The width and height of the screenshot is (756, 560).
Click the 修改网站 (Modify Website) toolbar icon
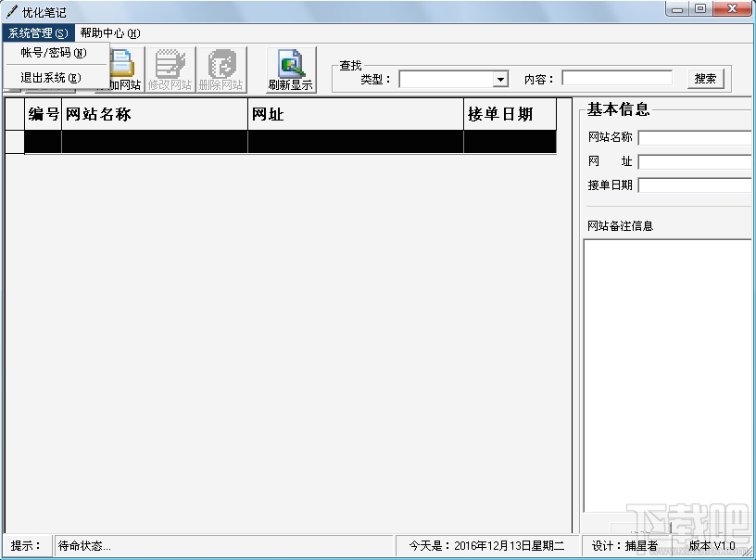(x=170, y=68)
